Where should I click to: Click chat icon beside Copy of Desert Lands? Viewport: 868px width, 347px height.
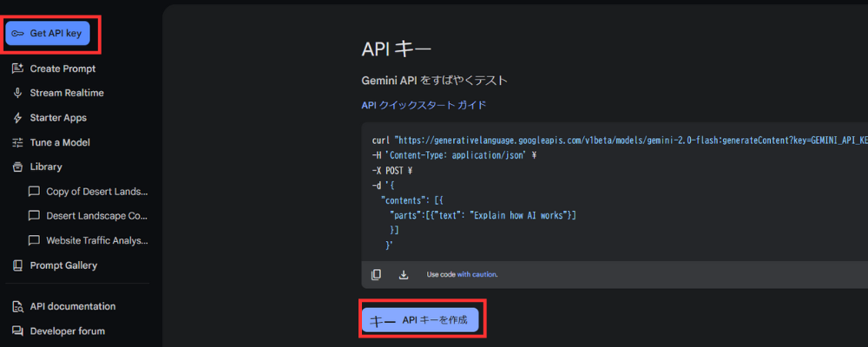35,192
